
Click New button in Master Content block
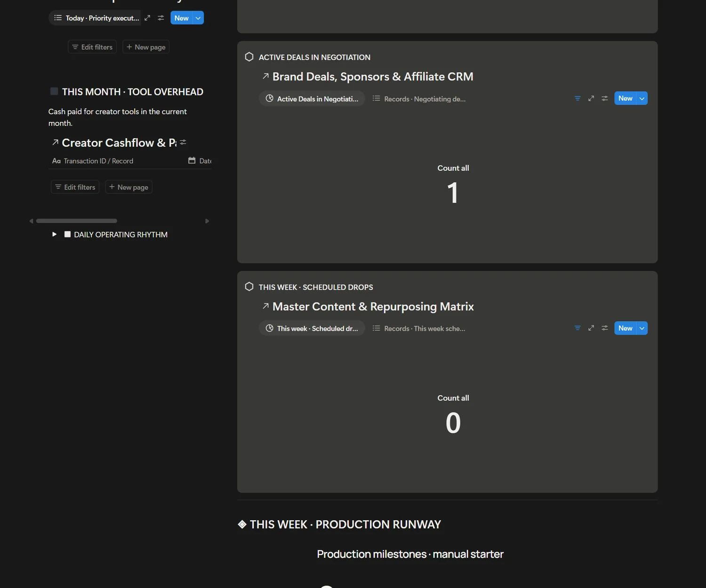click(626, 328)
